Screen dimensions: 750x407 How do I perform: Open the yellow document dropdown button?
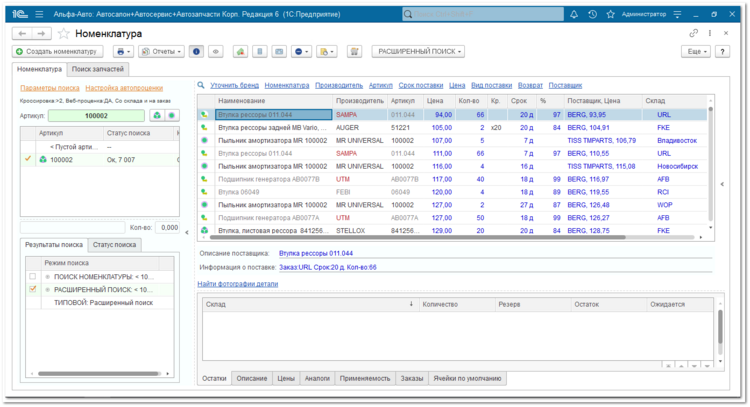coord(327,51)
